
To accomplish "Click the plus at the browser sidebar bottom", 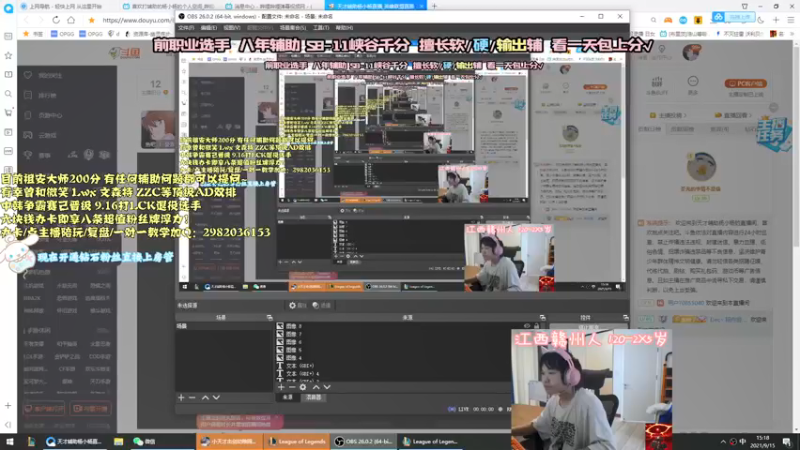I will click(8, 406).
